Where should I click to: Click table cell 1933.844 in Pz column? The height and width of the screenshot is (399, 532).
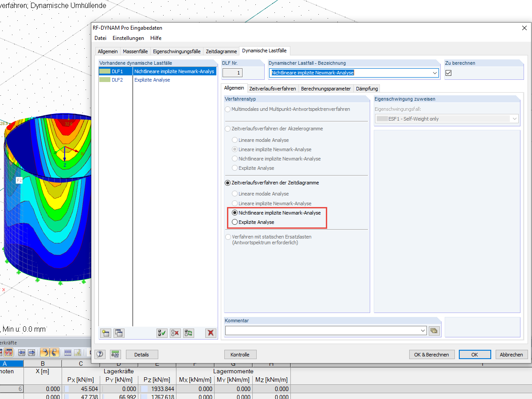coord(157,389)
